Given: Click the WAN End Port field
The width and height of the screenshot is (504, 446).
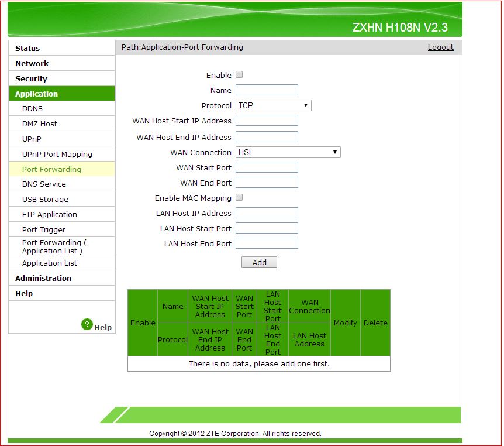Looking at the screenshot, I should pyautogui.click(x=267, y=182).
